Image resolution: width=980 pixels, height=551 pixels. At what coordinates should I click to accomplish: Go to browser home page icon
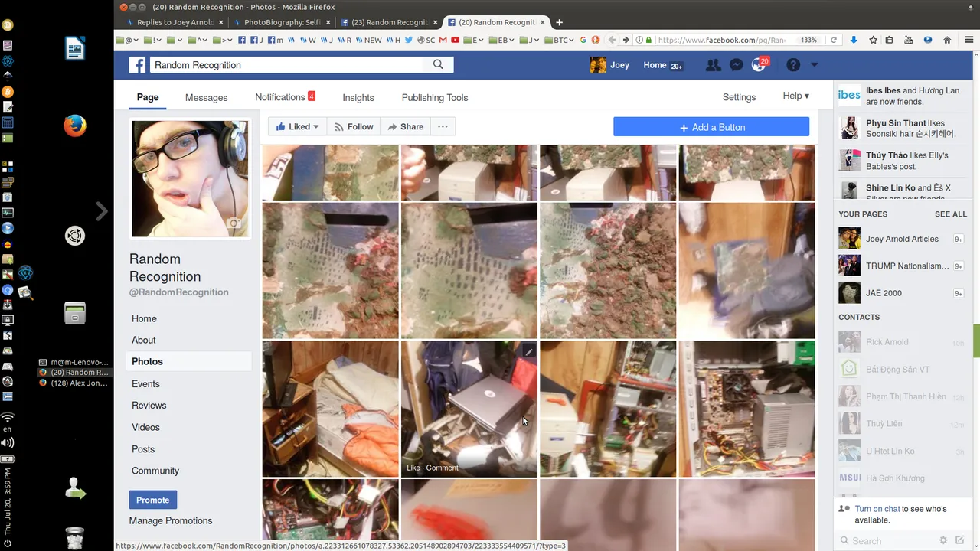coord(947,40)
